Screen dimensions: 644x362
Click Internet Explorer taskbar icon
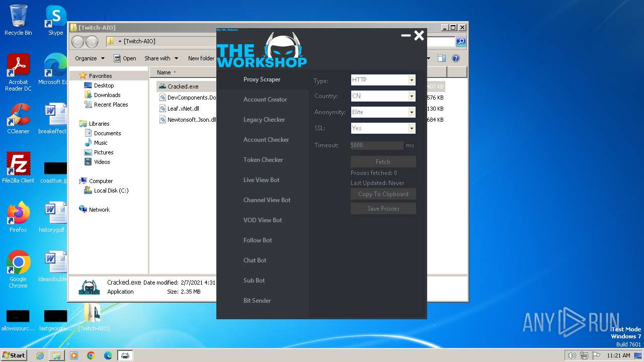coord(40,355)
